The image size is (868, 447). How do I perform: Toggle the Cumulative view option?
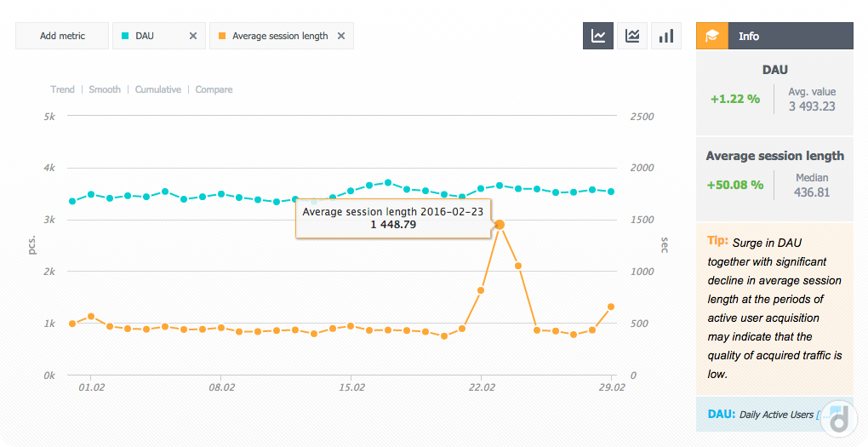[x=158, y=89]
